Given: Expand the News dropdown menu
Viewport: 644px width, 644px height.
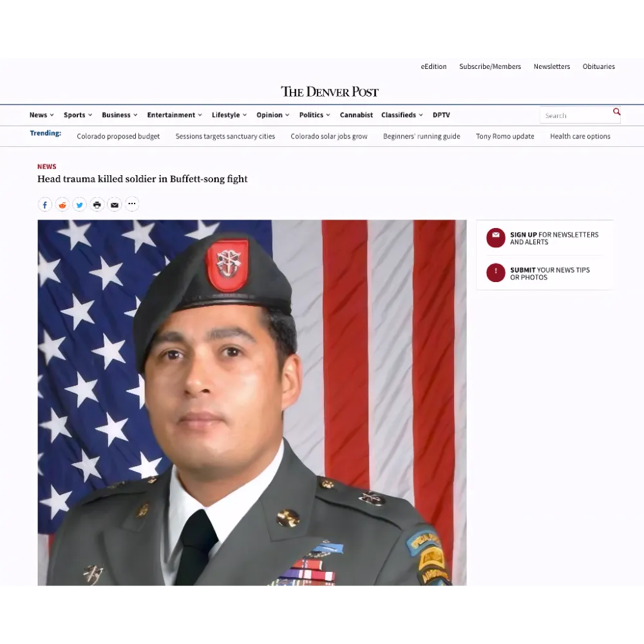Looking at the screenshot, I should (41, 115).
